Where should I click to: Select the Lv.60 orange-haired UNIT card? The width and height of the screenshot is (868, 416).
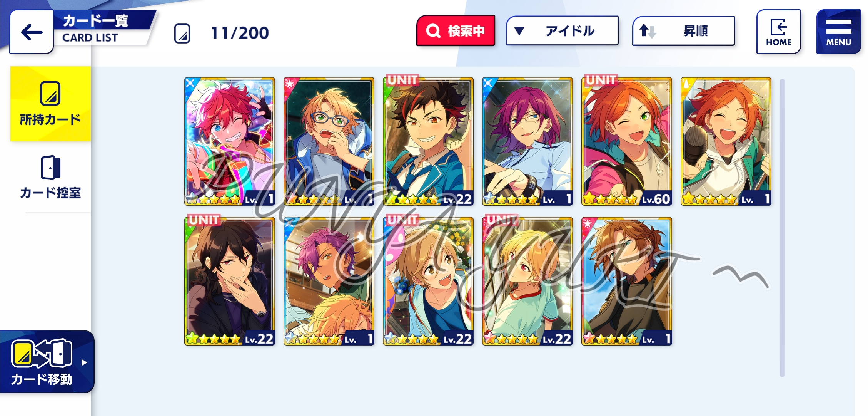point(627,141)
